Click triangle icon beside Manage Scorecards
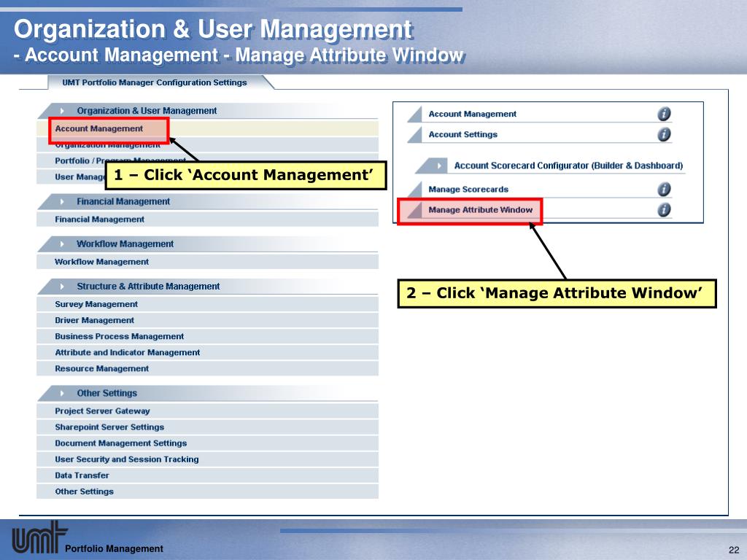 415,189
